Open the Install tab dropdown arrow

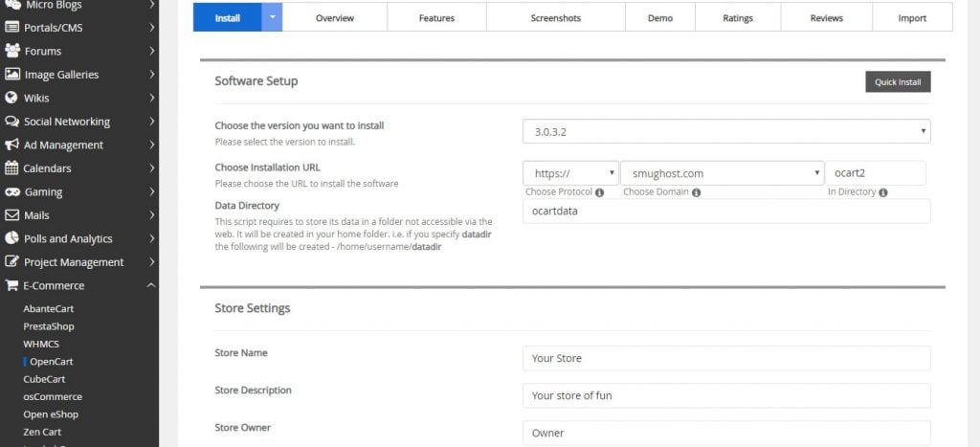coord(272,17)
